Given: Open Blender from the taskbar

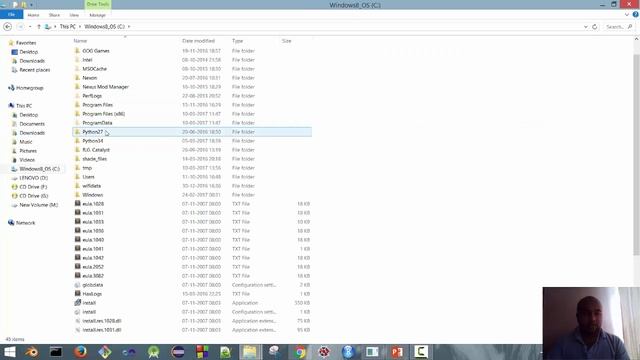Looking at the screenshot, I should pyautogui.click(x=31, y=352).
